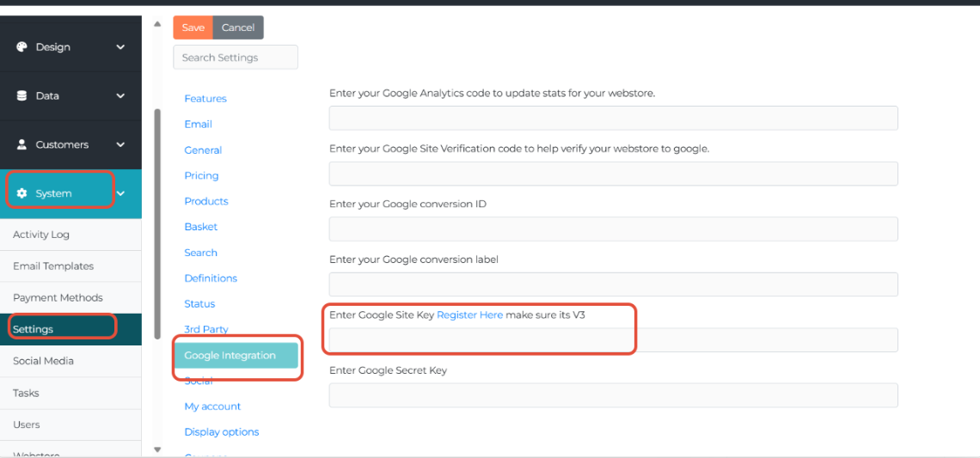Click the System gear icon

click(21, 193)
